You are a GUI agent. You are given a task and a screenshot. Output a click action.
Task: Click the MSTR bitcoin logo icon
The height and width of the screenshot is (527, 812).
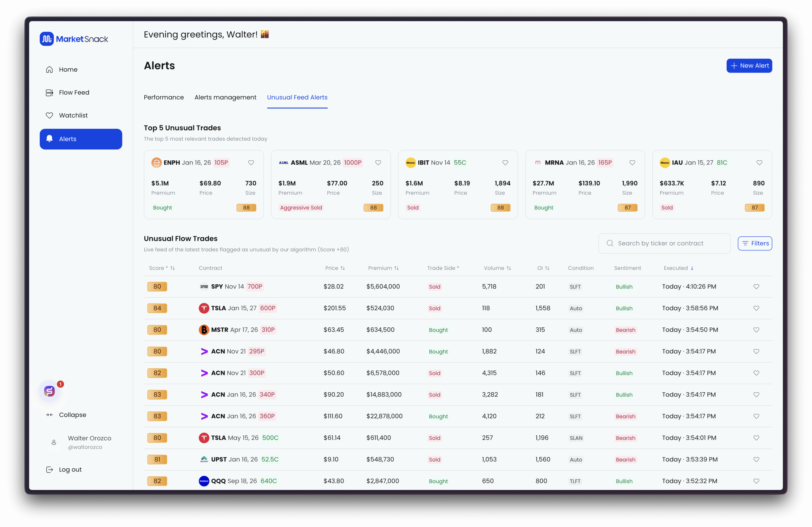204,330
